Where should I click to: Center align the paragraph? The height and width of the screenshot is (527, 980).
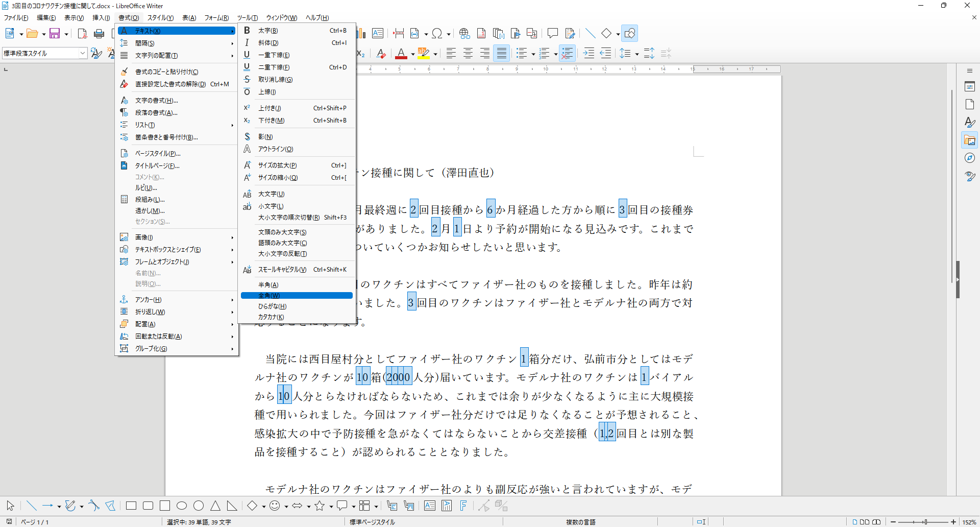click(468, 53)
